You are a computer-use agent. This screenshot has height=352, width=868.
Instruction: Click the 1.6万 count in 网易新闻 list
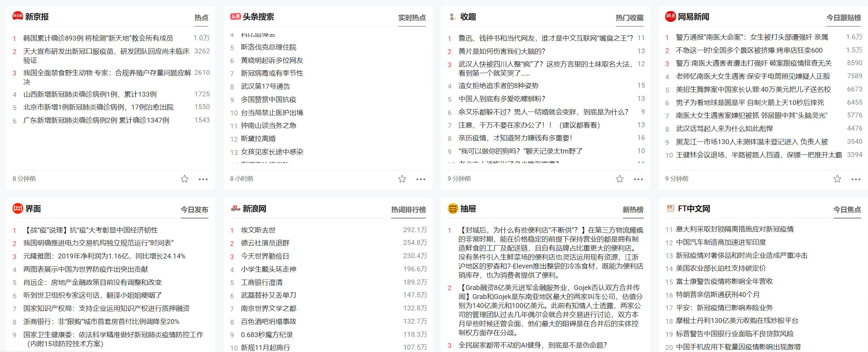854,37
